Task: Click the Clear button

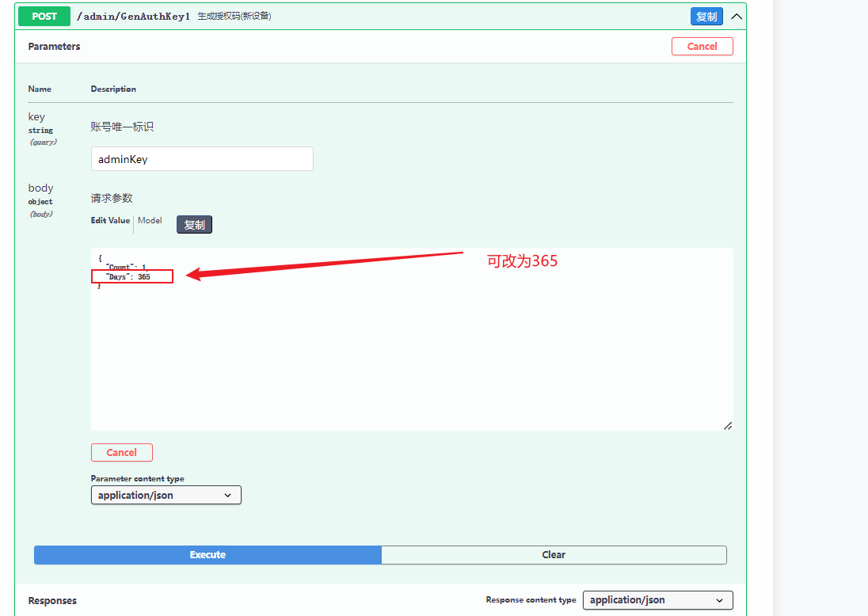Action: [x=554, y=555]
